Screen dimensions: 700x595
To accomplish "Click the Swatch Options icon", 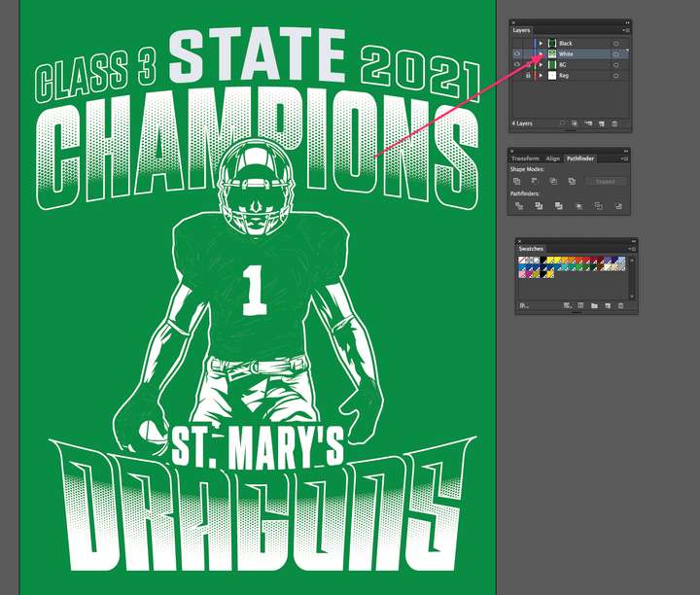I will point(580,305).
